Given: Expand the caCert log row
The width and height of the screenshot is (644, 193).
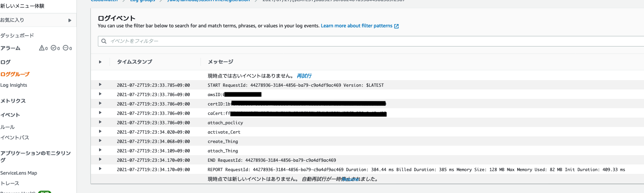Looking at the screenshot, I should click(x=100, y=113).
